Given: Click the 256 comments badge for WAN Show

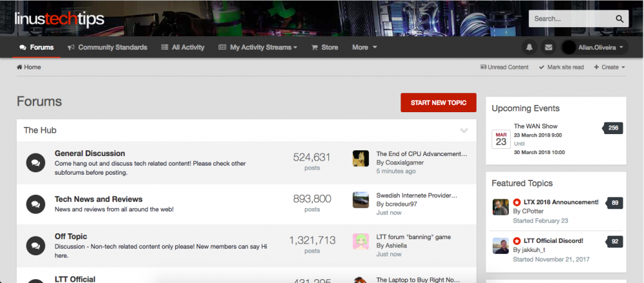Looking at the screenshot, I should click(613, 128).
